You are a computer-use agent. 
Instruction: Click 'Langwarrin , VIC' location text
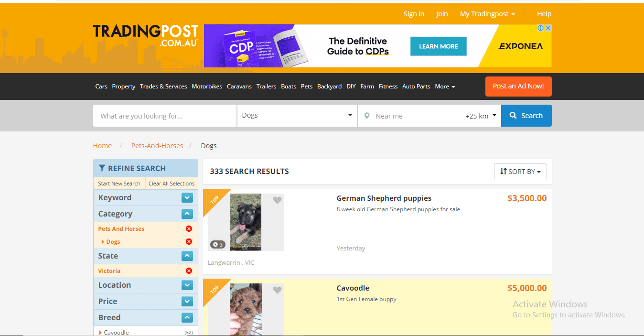coord(231,263)
